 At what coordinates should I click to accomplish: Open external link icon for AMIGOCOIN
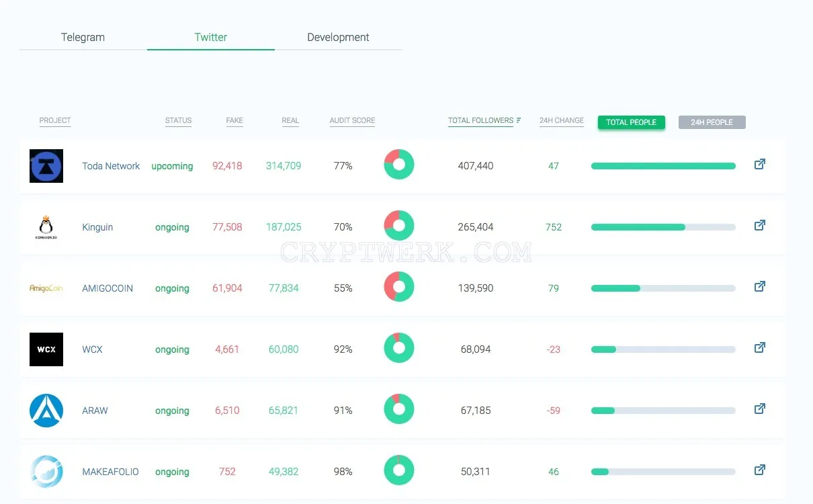pyautogui.click(x=760, y=286)
